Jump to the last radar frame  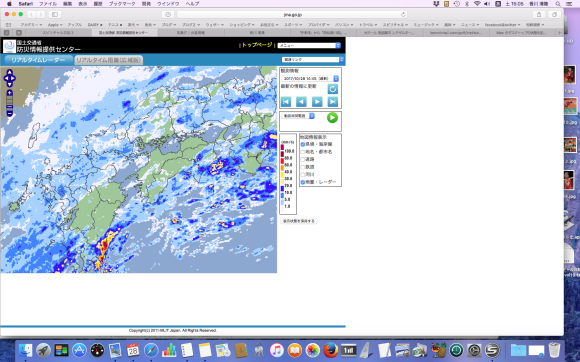pyautogui.click(x=333, y=101)
